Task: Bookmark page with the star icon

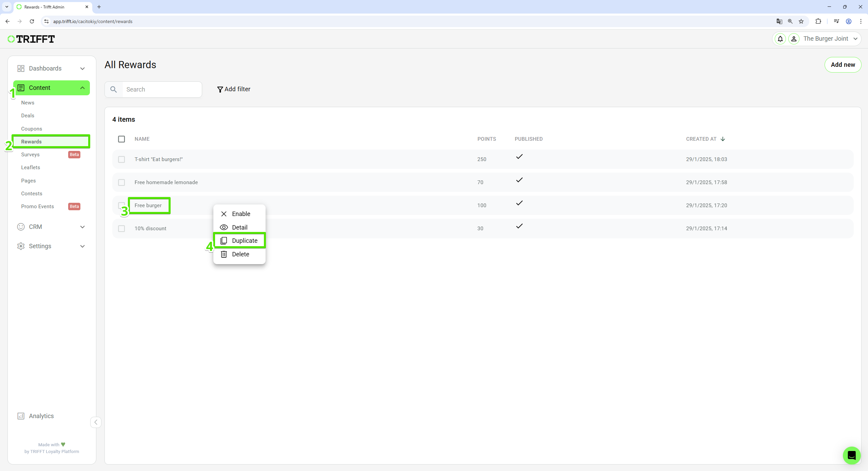Action: click(x=801, y=21)
